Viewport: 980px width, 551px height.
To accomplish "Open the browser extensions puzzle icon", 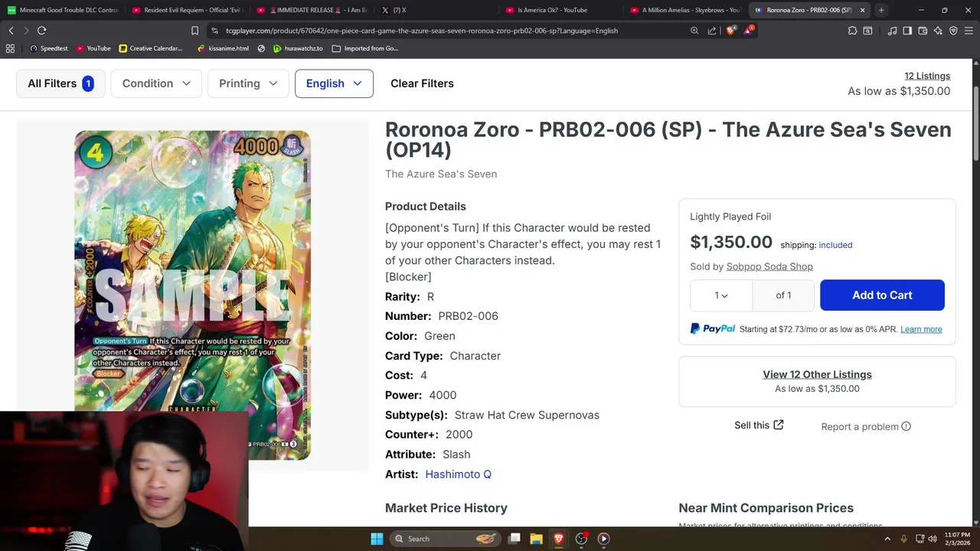I will click(852, 31).
